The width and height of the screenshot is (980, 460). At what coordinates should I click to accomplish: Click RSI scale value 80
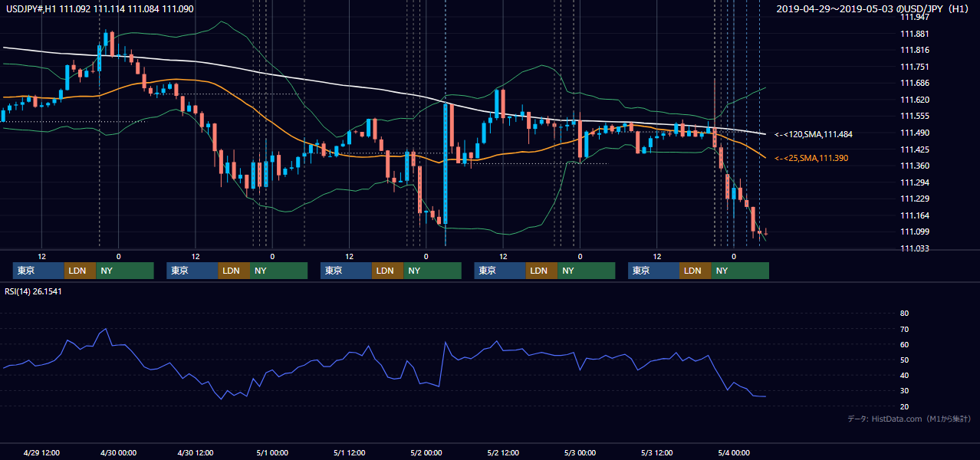click(904, 314)
